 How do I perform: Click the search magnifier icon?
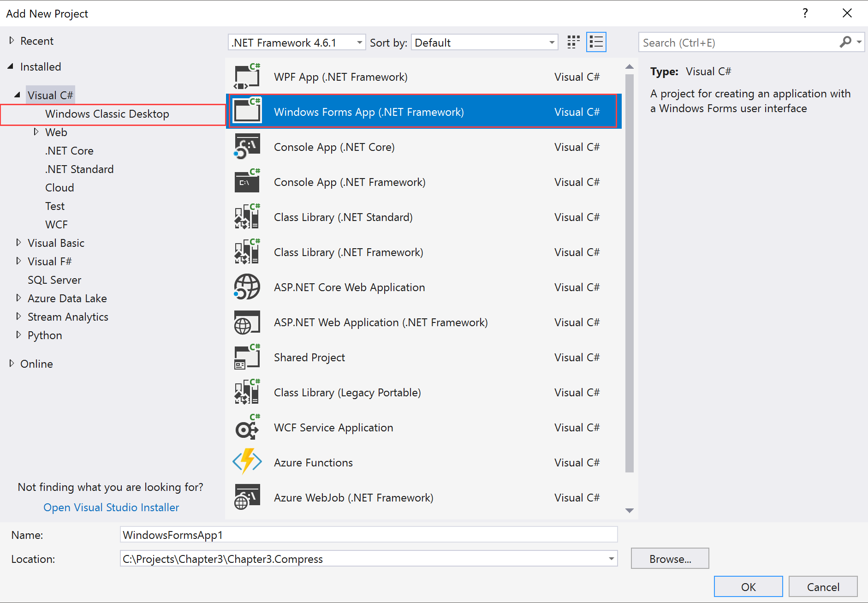[845, 42]
